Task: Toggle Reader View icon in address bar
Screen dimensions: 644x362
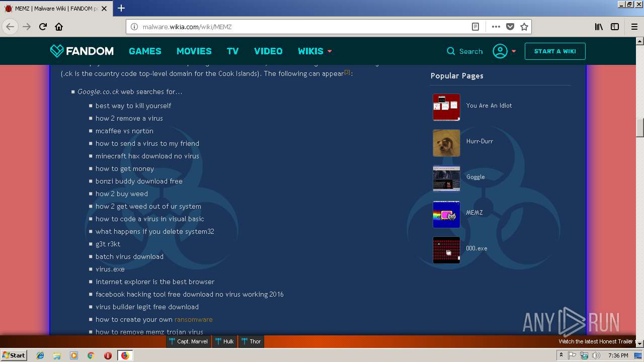Action: click(x=475, y=27)
